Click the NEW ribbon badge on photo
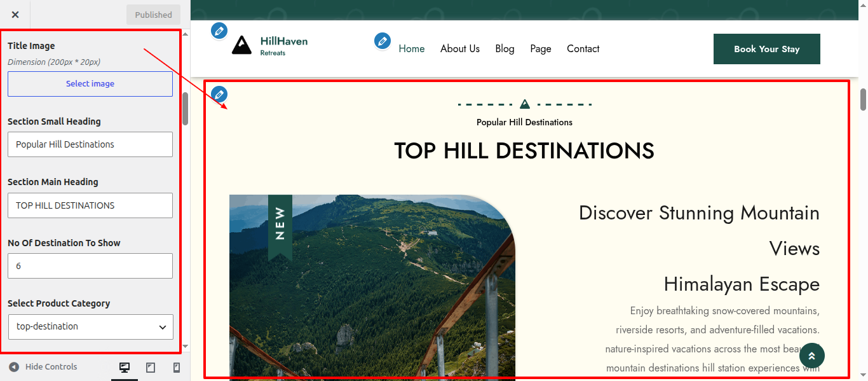The image size is (868, 381). pyautogui.click(x=280, y=226)
